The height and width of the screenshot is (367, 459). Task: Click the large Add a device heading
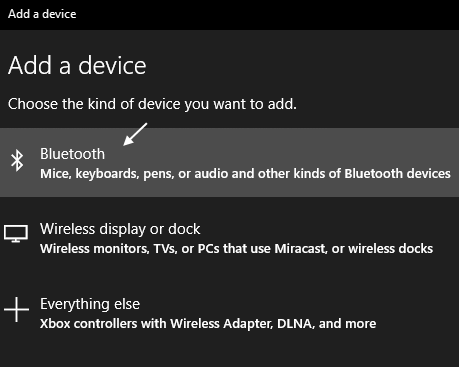(x=77, y=65)
